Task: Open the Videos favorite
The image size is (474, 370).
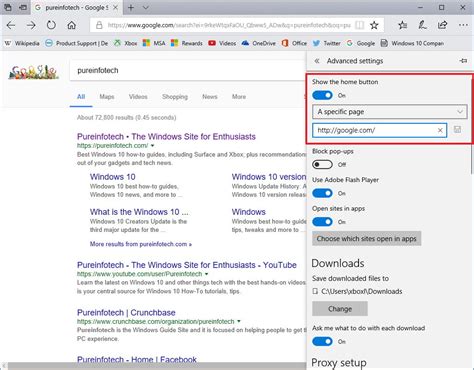Action: pyautogui.click(x=222, y=43)
